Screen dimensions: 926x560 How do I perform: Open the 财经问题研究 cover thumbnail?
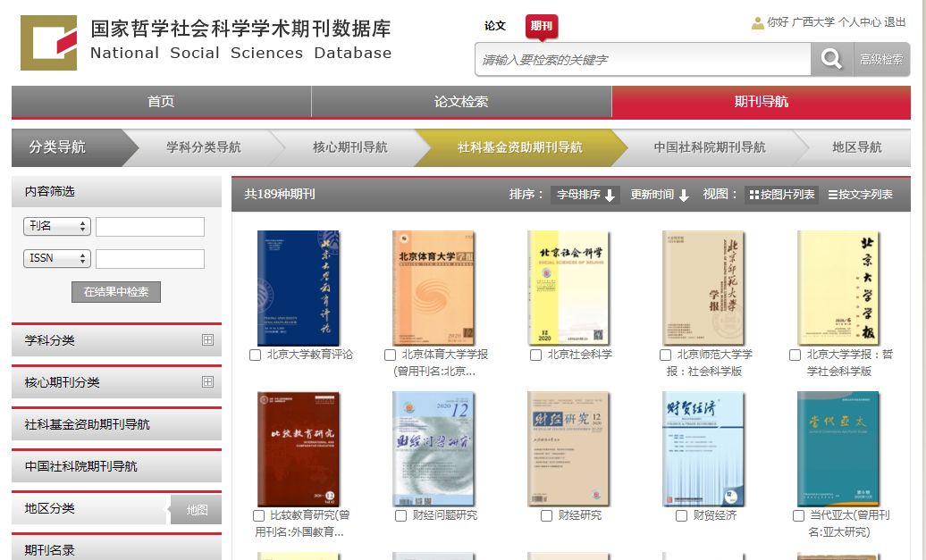[433, 449]
